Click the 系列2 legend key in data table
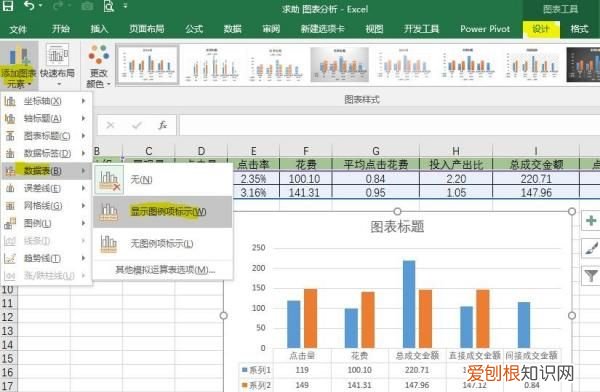The width and height of the screenshot is (600, 392). (x=245, y=385)
